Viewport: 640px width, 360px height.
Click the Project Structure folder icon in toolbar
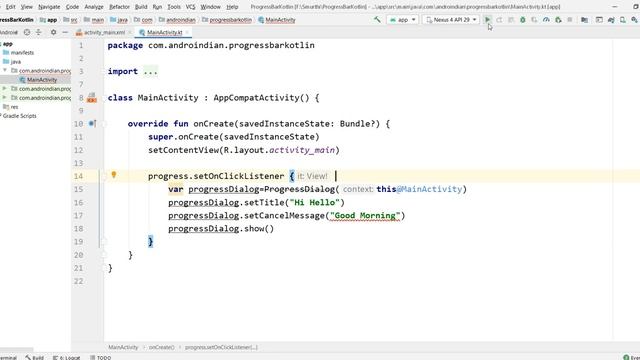(584, 20)
